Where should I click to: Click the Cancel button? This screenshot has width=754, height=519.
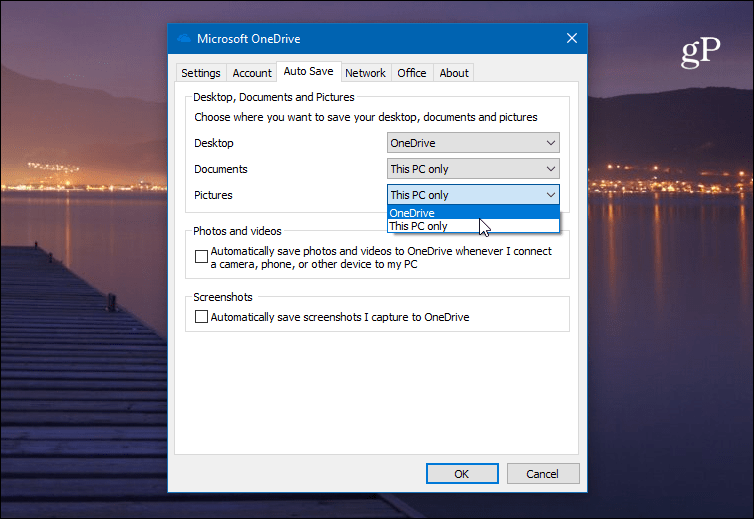point(543,474)
